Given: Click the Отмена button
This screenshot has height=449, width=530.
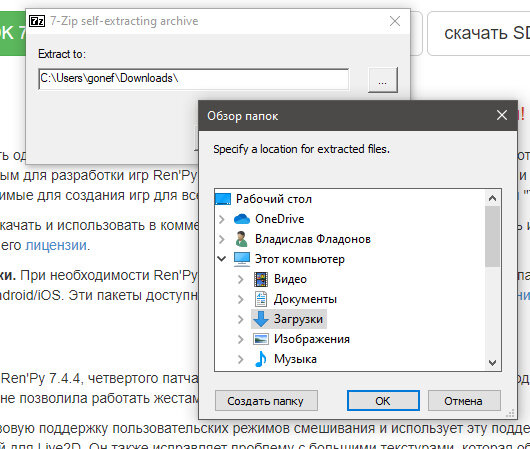Looking at the screenshot, I should pos(464,401).
